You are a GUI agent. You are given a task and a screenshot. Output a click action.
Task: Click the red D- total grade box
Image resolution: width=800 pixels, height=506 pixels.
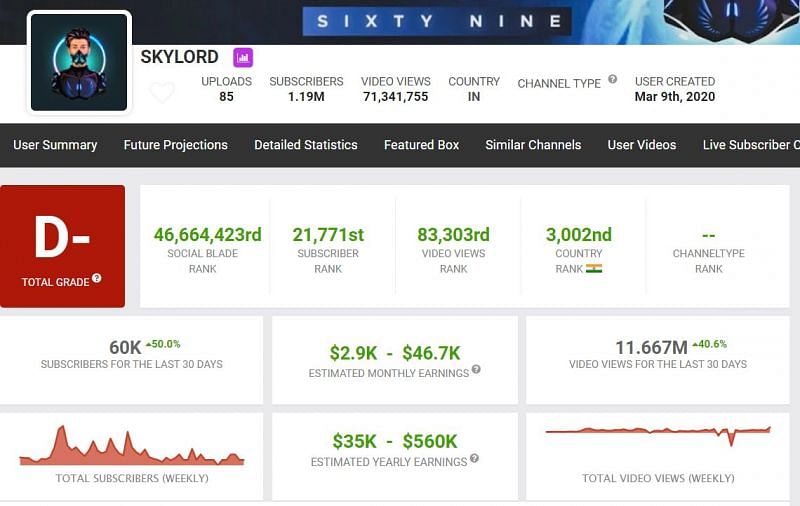click(x=63, y=246)
